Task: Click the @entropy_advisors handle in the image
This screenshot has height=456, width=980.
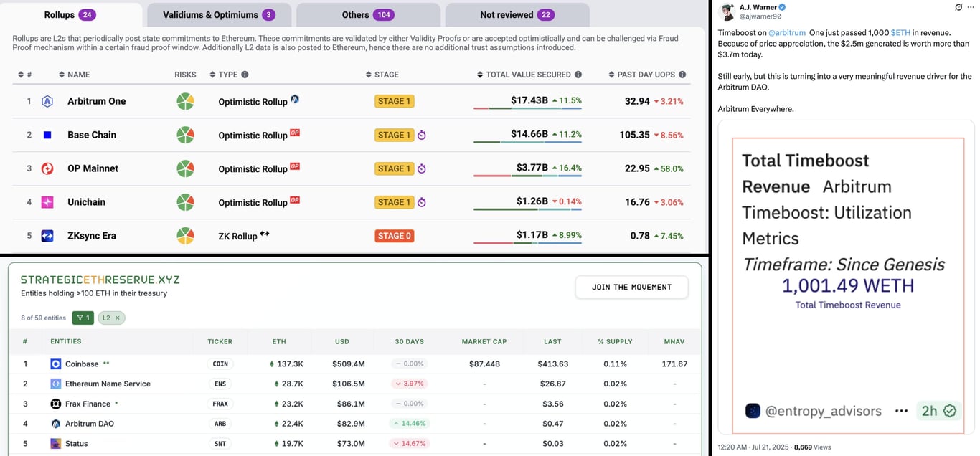Action: point(823,412)
